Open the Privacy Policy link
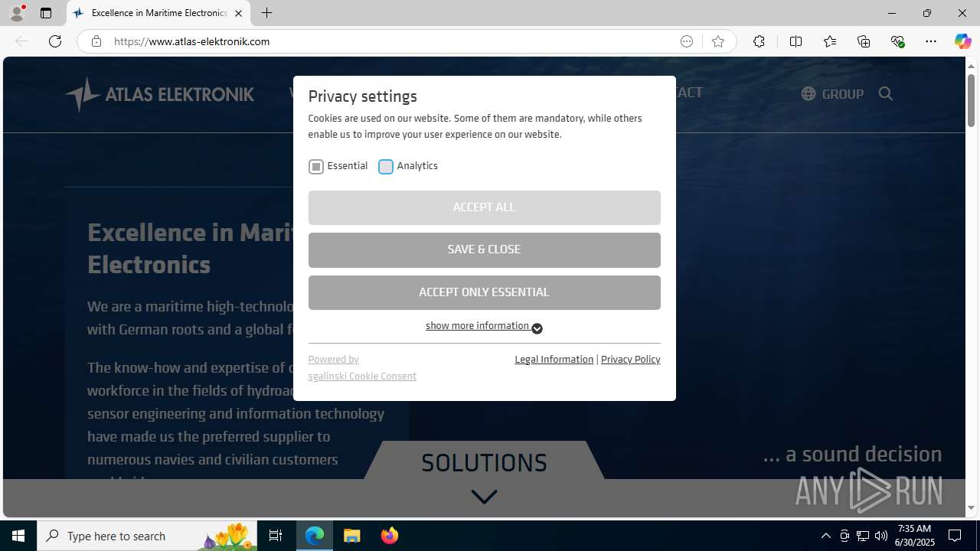980x551 pixels. coord(630,360)
